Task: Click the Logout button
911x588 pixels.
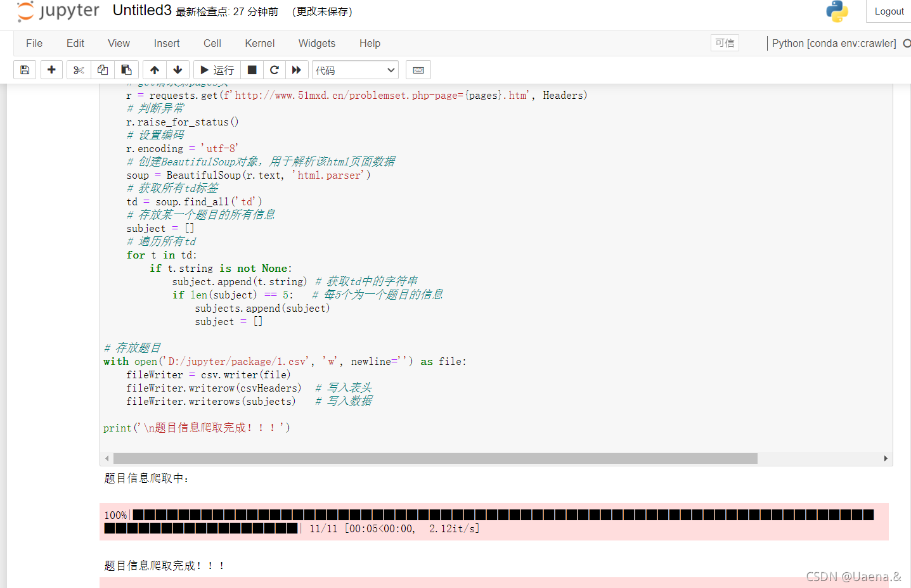Action: (889, 11)
